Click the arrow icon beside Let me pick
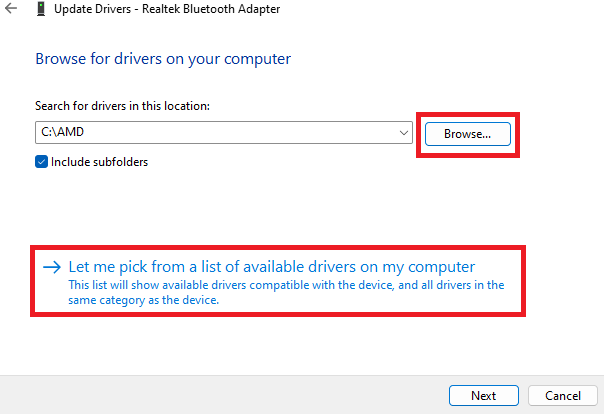Image resolution: width=604 pixels, height=414 pixels. [51, 267]
